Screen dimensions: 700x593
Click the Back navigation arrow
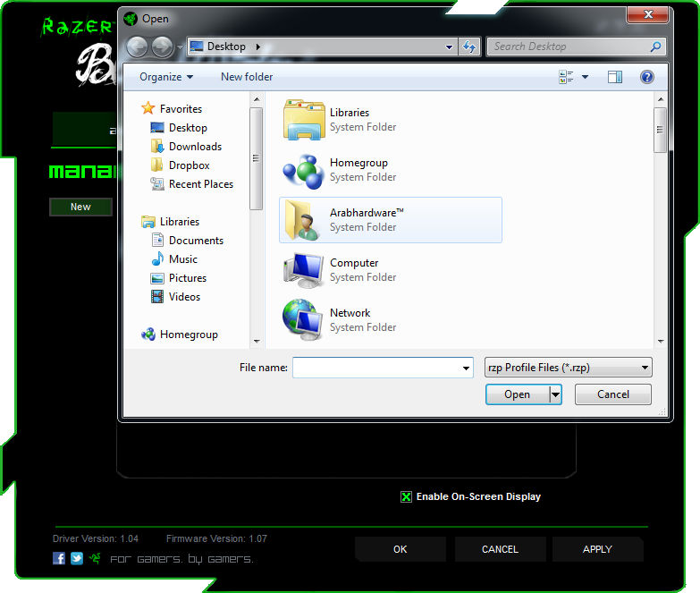(137, 47)
